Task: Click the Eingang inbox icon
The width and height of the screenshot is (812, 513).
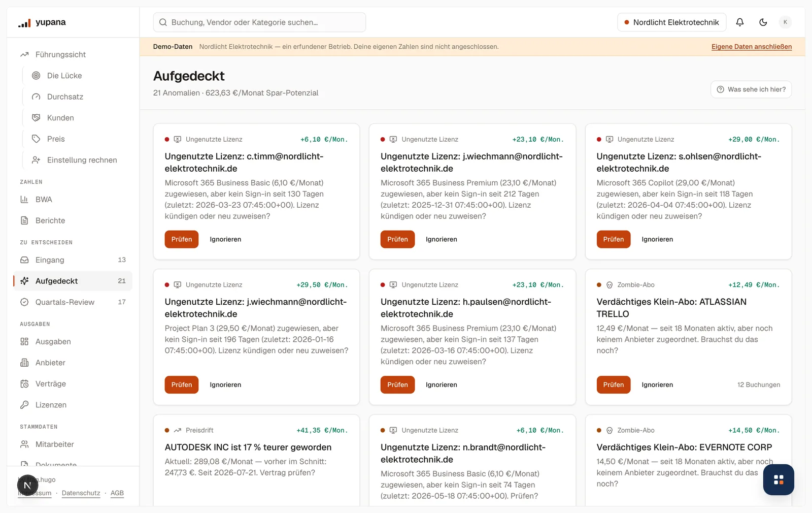Action: tap(24, 260)
